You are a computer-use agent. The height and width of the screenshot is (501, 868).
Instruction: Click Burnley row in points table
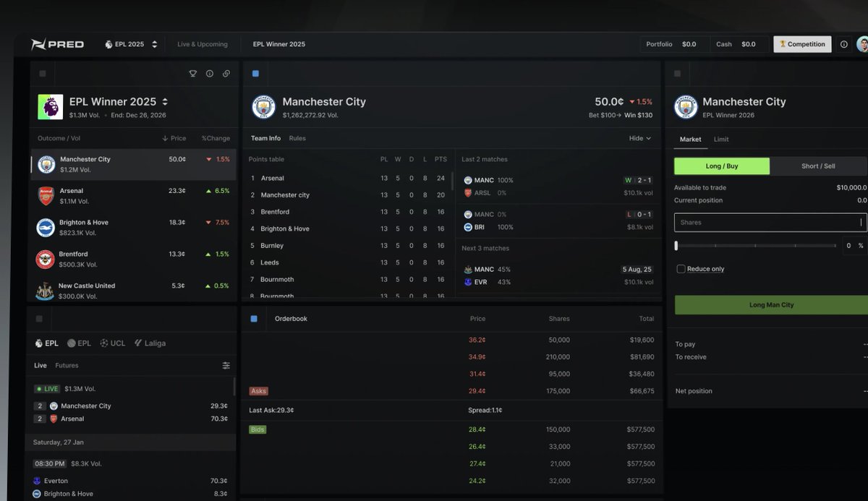(349, 246)
